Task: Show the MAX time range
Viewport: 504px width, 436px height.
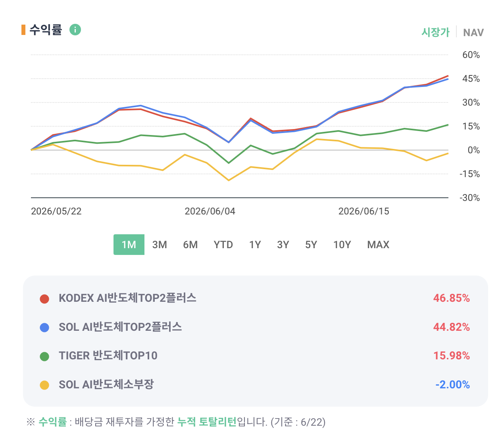Action: [x=378, y=245]
